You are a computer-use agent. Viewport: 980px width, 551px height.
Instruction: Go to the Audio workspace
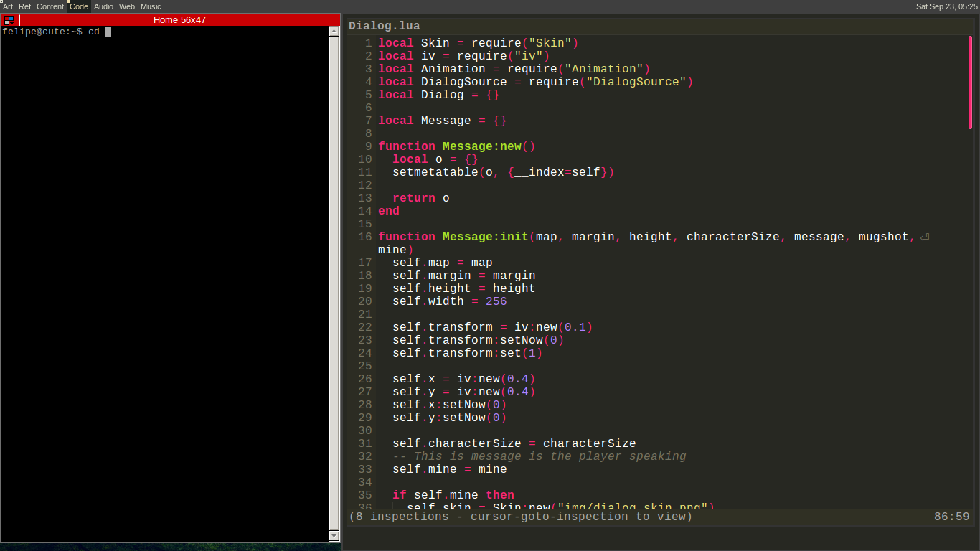103,6
